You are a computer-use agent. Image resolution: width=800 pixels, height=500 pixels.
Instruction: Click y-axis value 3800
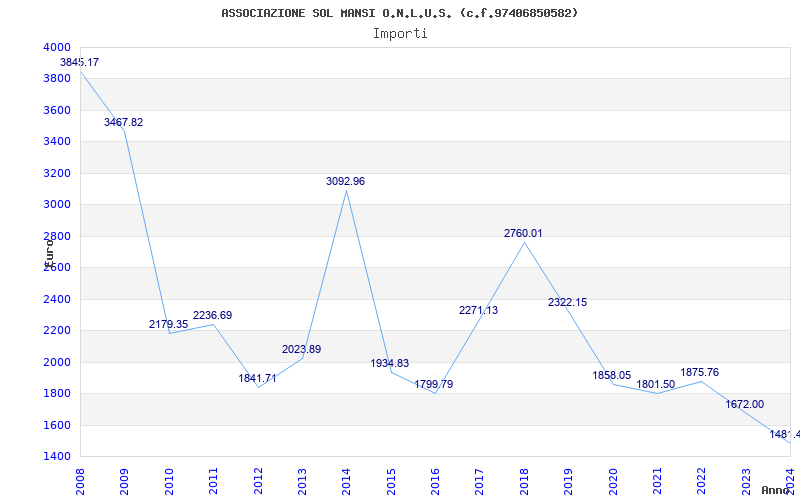pyautogui.click(x=57, y=79)
